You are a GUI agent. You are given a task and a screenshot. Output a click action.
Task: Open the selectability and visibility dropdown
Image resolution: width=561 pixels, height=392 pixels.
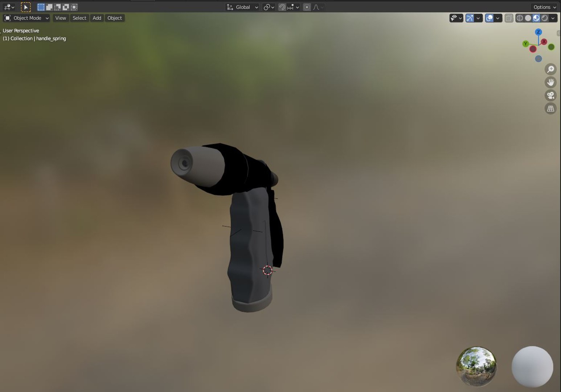[456, 18]
